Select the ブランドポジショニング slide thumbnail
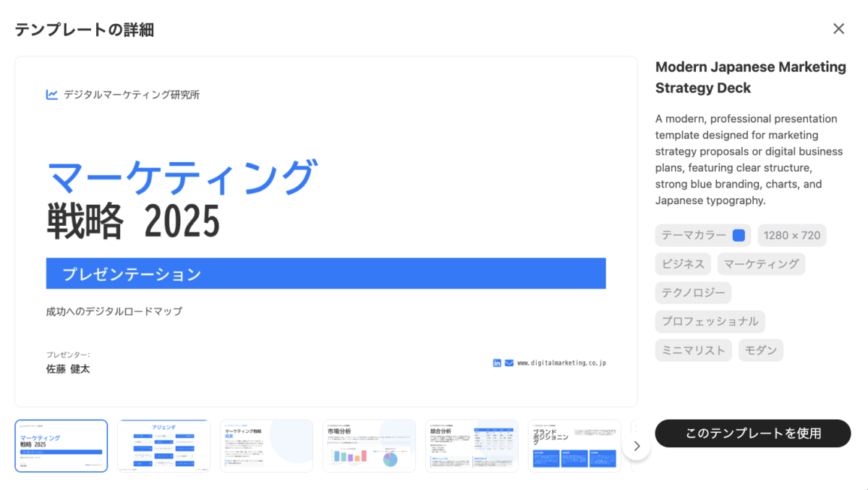The height and width of the screenshot is (490, 868). [x=574, y=445]
